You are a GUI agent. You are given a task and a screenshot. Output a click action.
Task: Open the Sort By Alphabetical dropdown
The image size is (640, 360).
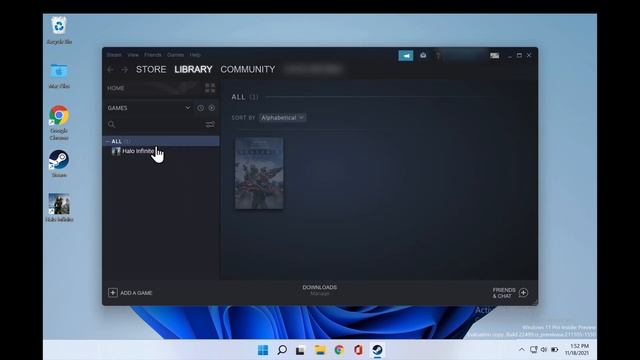click(282, 118)
